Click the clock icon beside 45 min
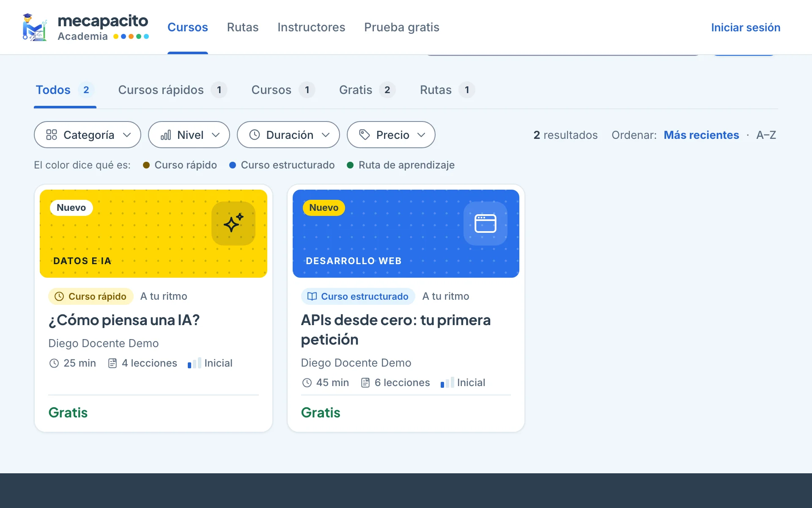The height and width of the screenshot is (508, 812). 307,383
